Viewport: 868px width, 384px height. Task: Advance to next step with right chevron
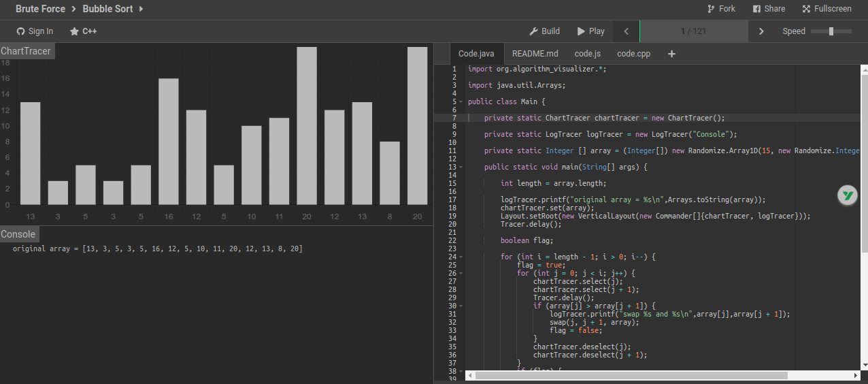(761, 31)
